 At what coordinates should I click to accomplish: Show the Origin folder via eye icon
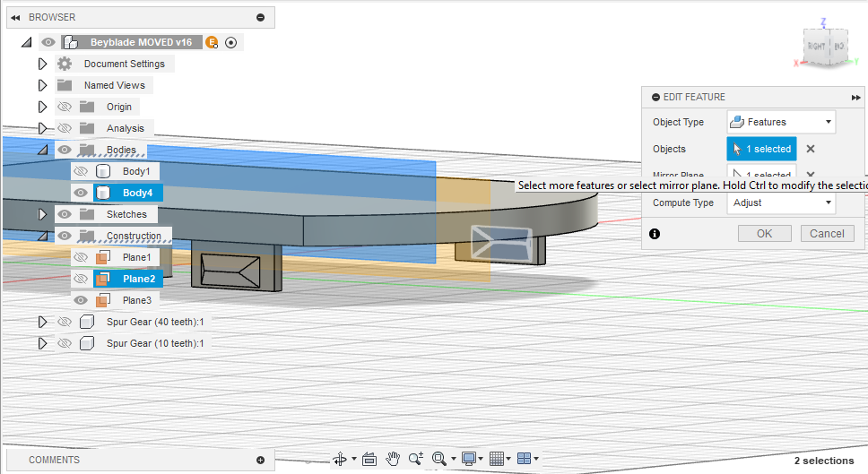coord(65,107)
